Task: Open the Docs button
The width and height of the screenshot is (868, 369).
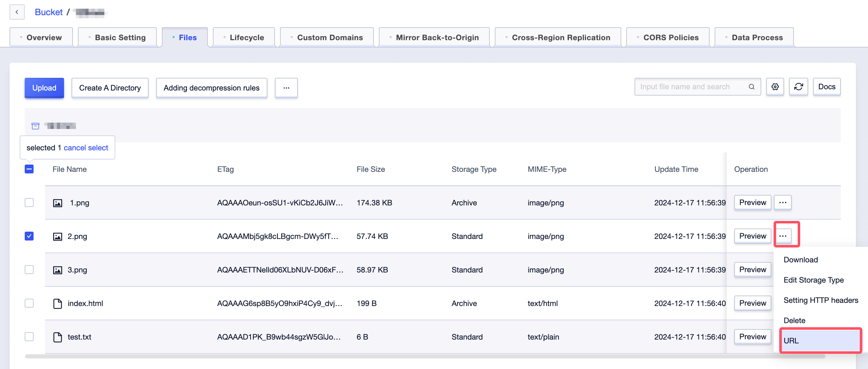Action: coord(827,87)
